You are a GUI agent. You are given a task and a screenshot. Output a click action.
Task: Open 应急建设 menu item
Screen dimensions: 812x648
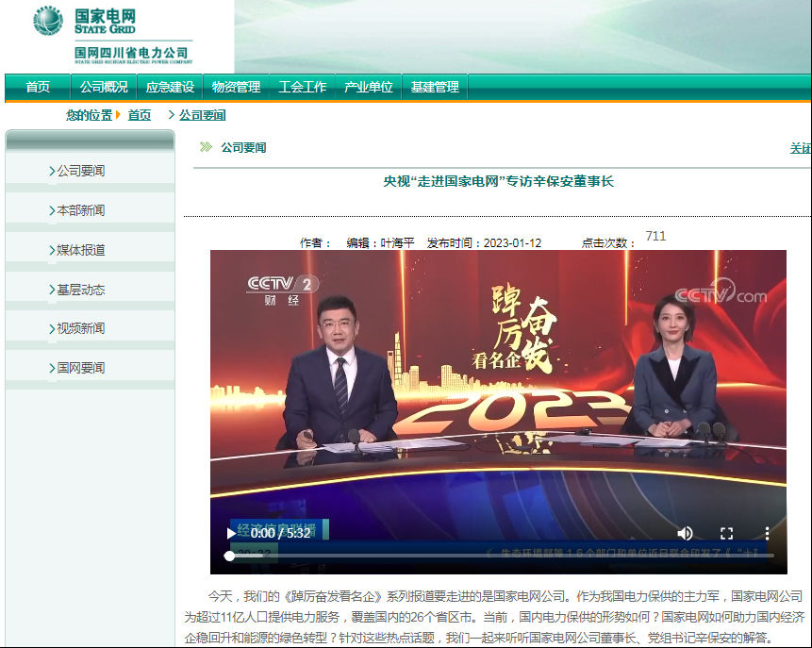coord(170,87)
